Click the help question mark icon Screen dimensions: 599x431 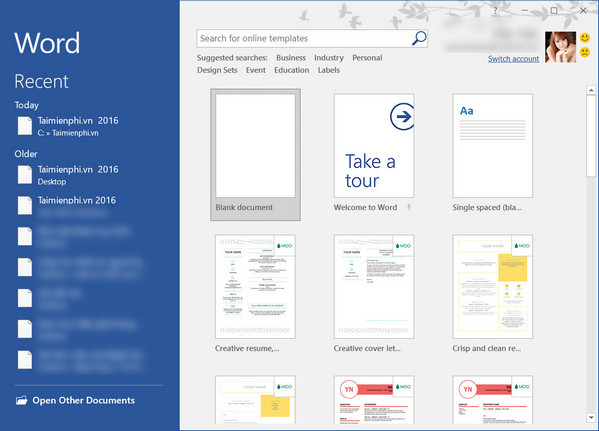(495, 11)
